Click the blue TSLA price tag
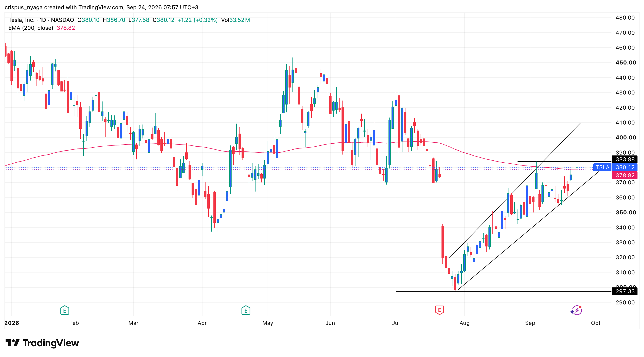Screen dimensions: 644x357 602,167
